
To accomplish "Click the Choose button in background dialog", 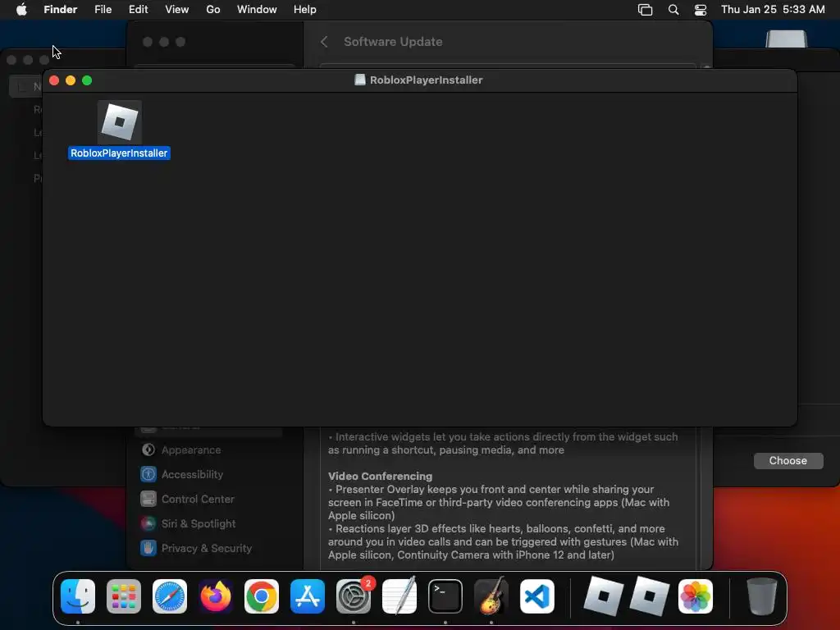I will [x=788, y=461].
